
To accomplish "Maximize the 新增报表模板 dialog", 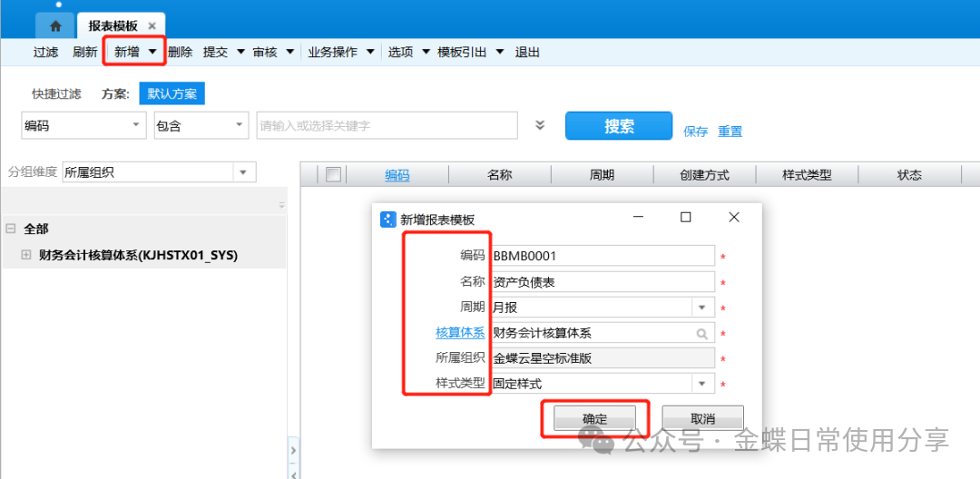I will pyautogui.click(x=686, y=218).
